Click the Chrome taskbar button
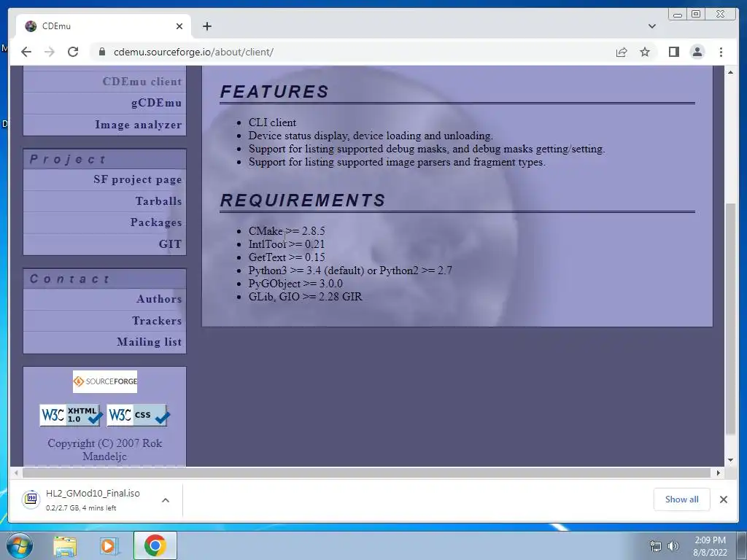 [x=155, y=545]
